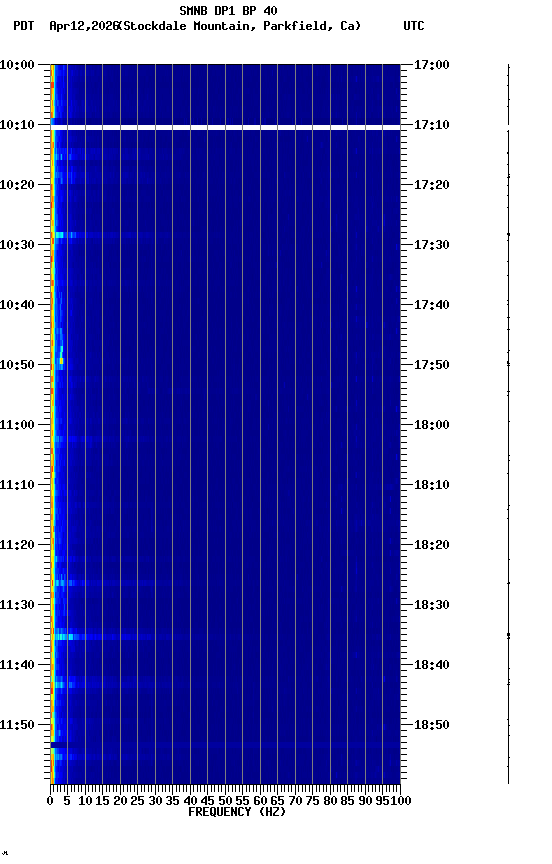Click the 10:20 PDT time label

(x=17, y=185)
